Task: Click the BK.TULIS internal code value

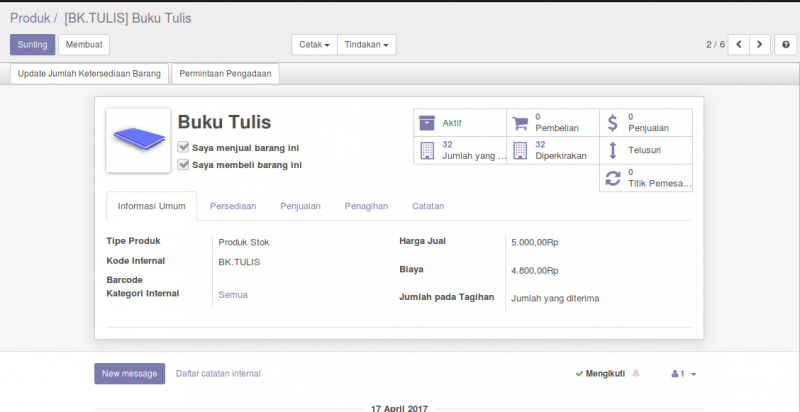Action: click(239, 262)
